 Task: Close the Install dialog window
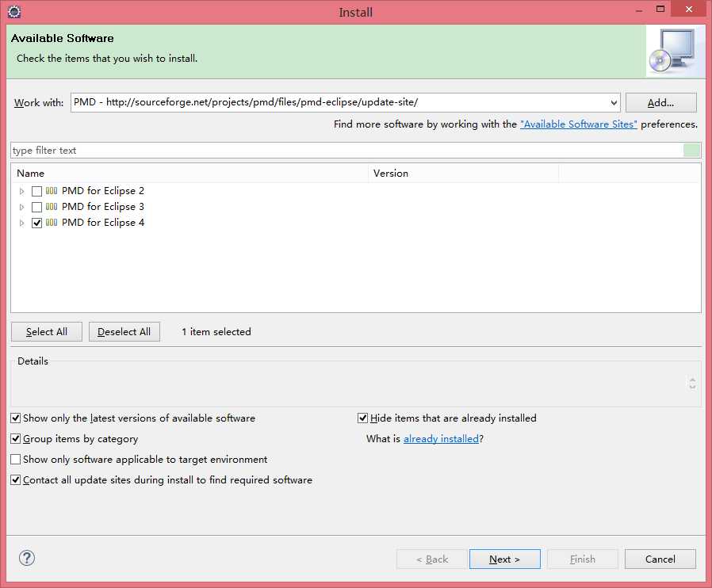coord(689,9)
